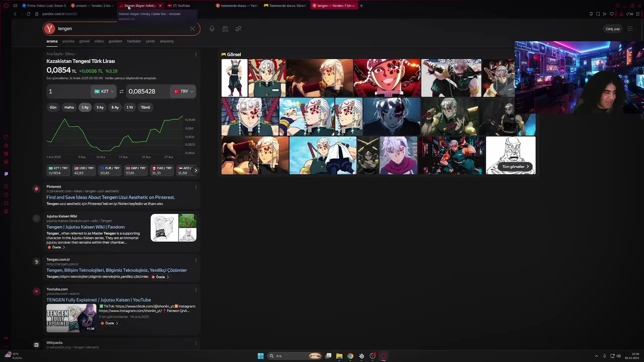Screen dimensions: 644x362
Task: Open the TENGEN Fully Explained video thumbnail
Action: 71,318
